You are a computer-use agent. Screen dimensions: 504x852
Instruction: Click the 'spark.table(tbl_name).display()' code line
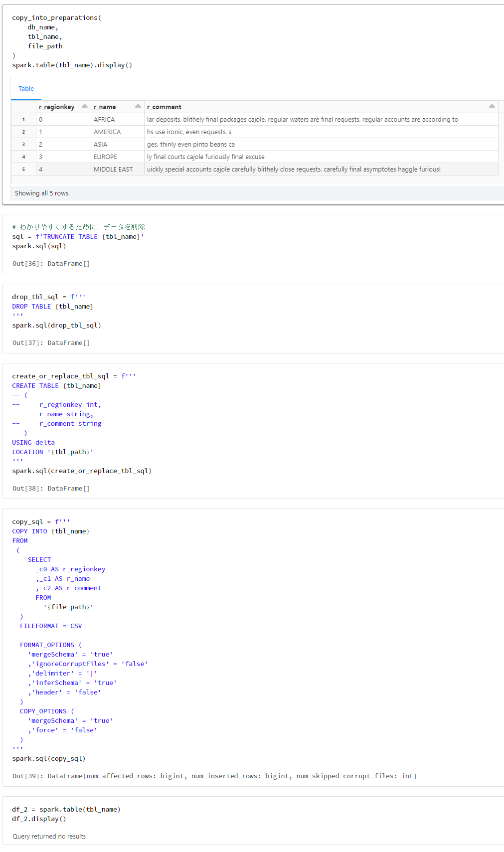tap(72, 65)
